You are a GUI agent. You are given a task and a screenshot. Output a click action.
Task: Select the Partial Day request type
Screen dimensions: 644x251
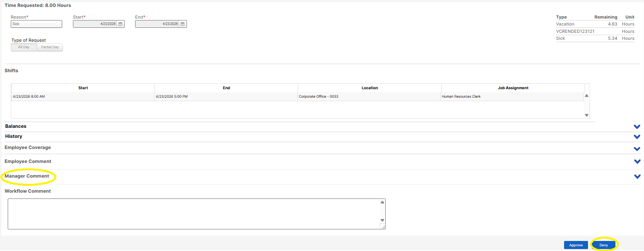tap(50, 47)
